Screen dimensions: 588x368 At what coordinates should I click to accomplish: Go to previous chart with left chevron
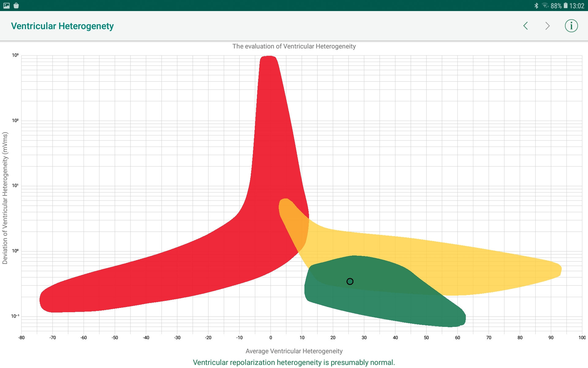[526, 26]
